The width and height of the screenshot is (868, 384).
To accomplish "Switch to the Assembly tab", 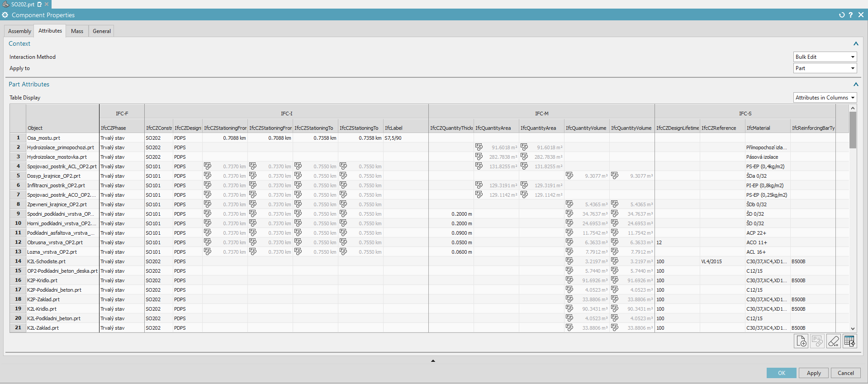I will coord(19,31).
